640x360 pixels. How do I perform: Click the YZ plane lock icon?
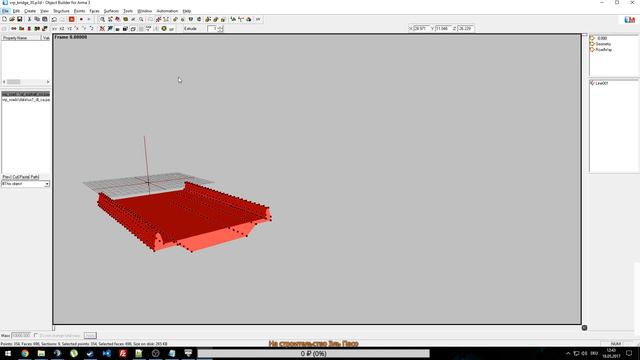(x=69, y=29)
